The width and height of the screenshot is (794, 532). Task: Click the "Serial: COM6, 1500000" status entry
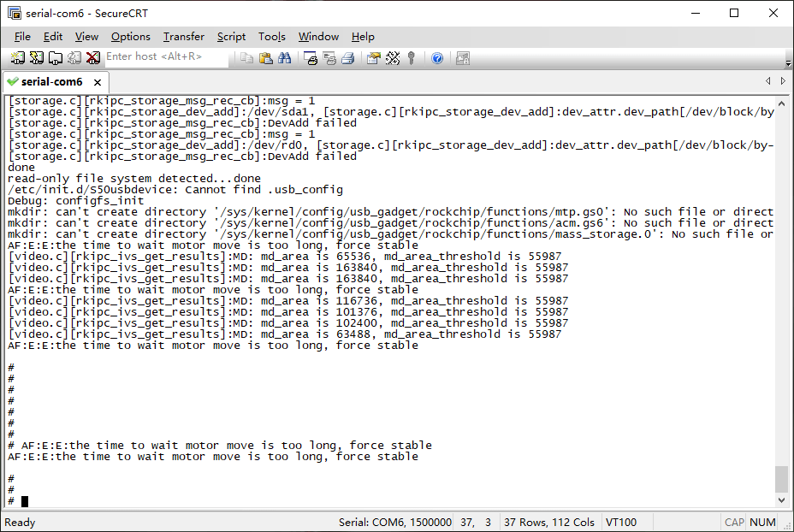click(395, 523)
